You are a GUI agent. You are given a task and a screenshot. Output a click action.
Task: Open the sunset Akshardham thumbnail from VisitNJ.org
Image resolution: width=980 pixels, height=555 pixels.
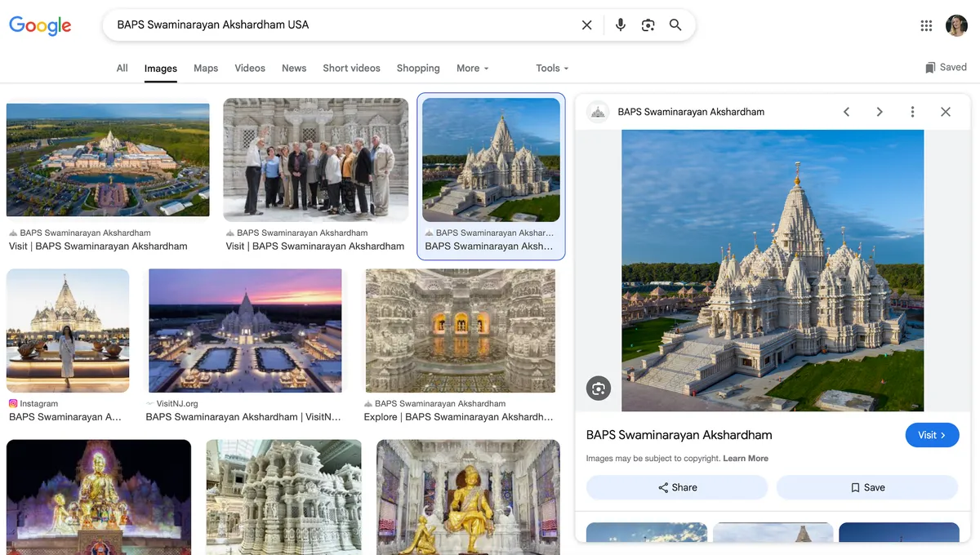pos(244,330)
